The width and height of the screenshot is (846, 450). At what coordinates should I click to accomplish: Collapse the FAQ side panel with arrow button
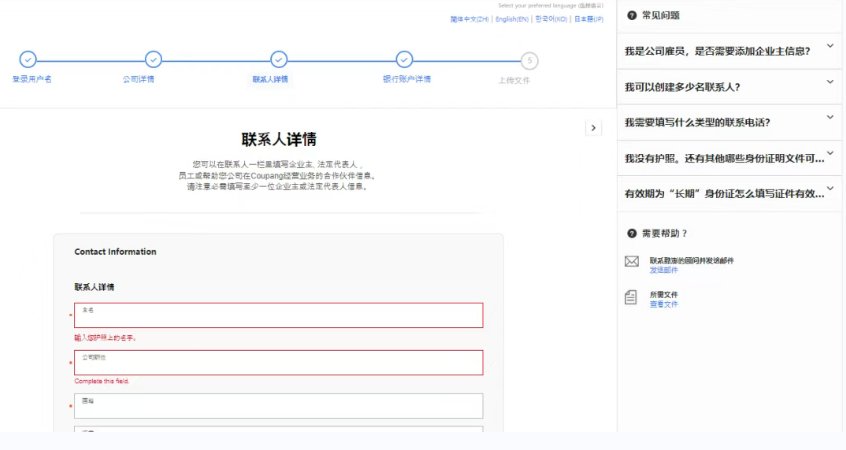pyautogui.click(x=593, y=128)
